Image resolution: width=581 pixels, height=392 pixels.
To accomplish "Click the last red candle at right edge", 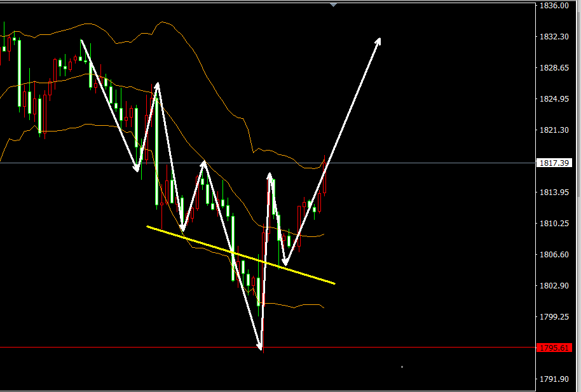I will 325,178.
